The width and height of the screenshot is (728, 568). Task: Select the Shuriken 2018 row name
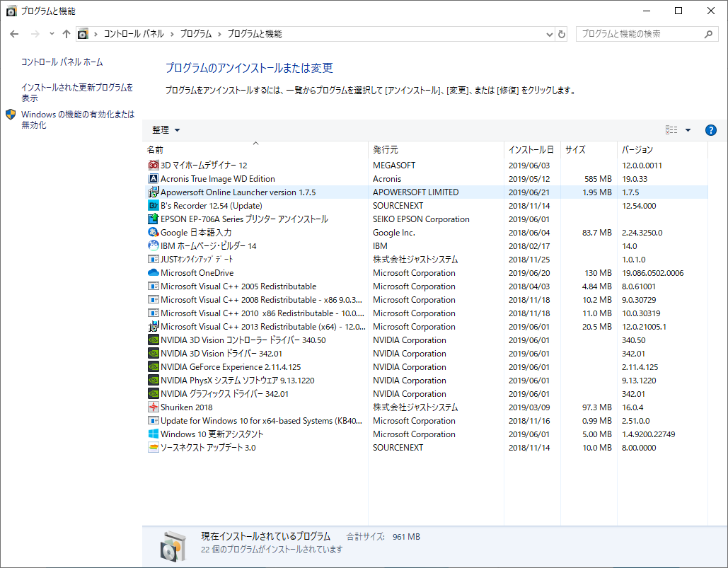pos(186,407)
